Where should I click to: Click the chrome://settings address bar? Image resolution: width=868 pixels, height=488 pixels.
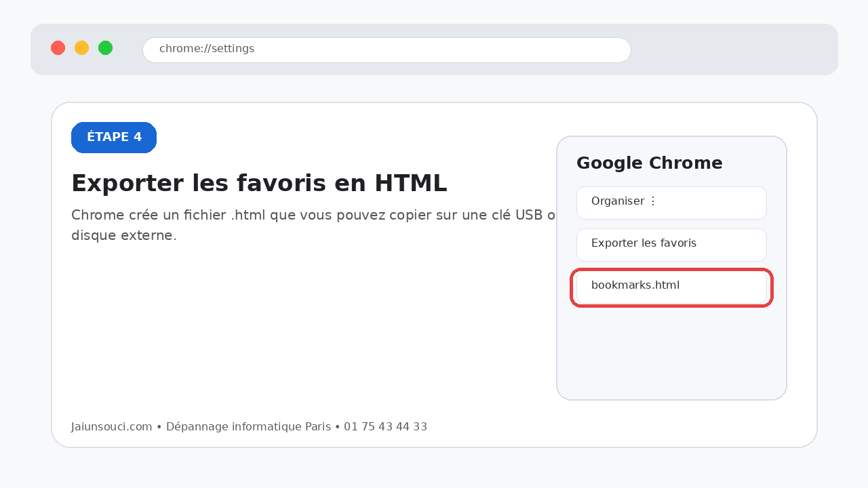pos(387,49)
